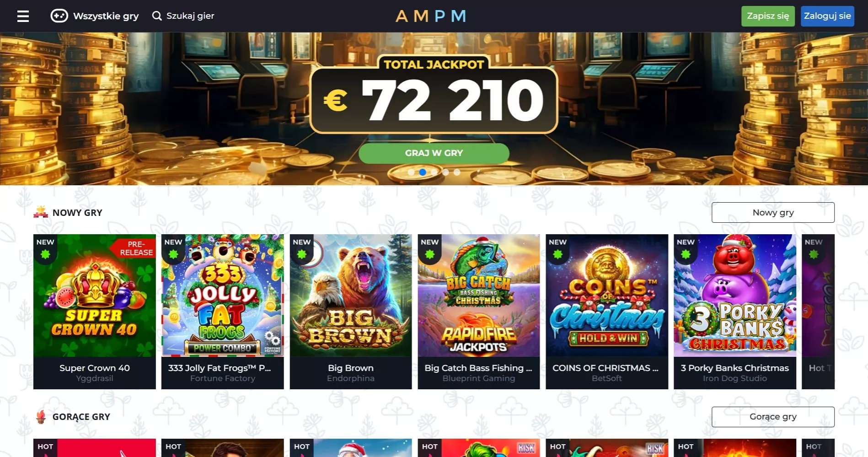Click the AMPM logo
This screenshot has height=457, width=868.
431,16
